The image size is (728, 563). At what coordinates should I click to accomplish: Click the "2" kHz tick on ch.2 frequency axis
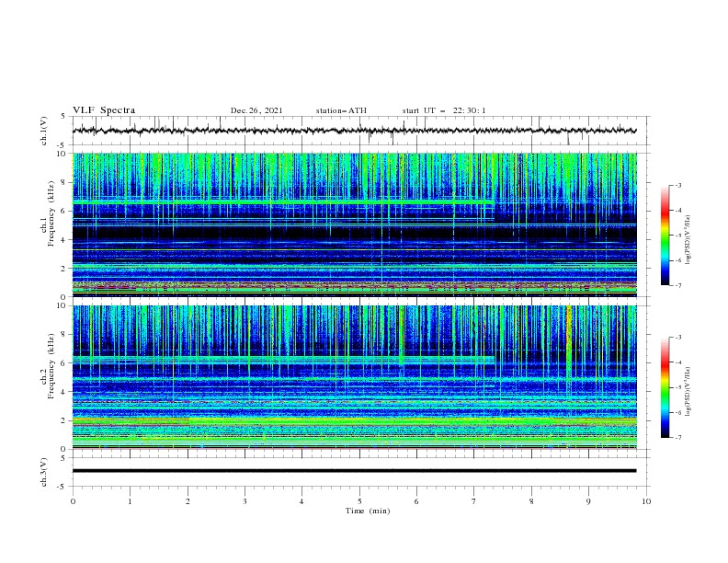point(65,420)
